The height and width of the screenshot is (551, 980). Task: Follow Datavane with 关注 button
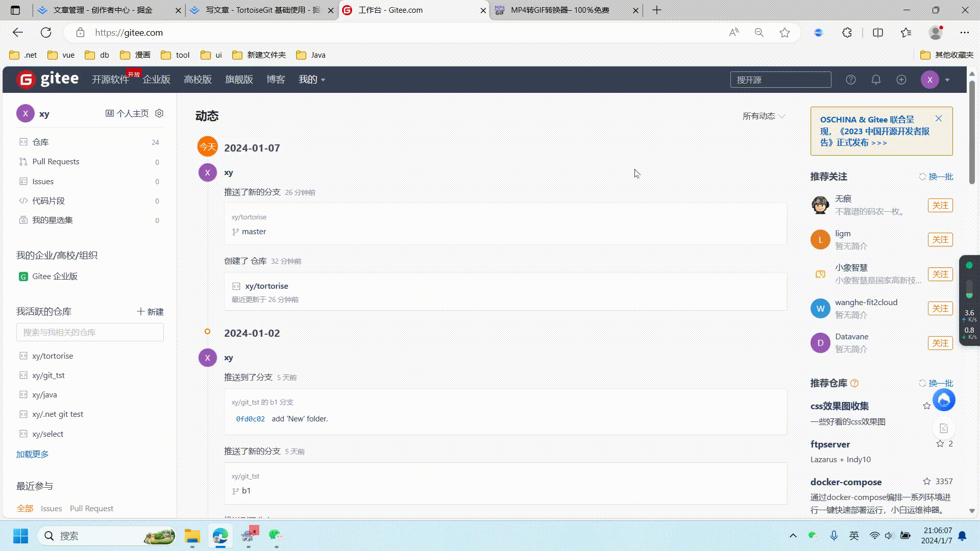[x=940, y=343]
